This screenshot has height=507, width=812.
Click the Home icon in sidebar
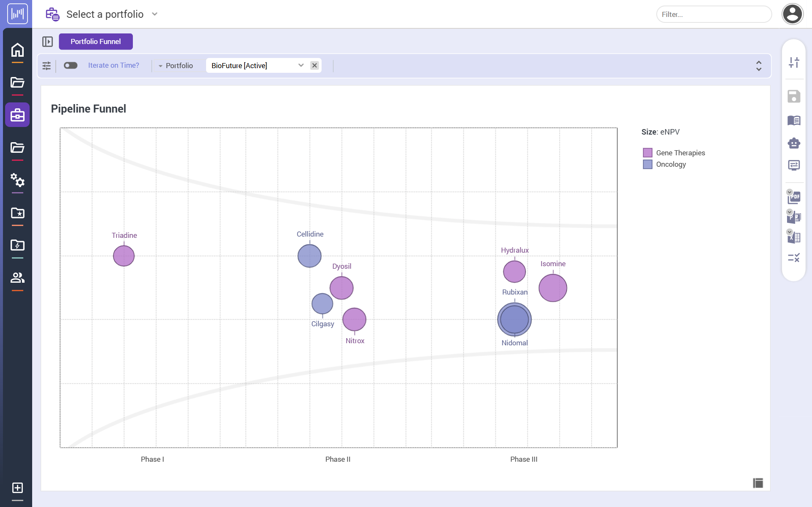pos(17,50)
